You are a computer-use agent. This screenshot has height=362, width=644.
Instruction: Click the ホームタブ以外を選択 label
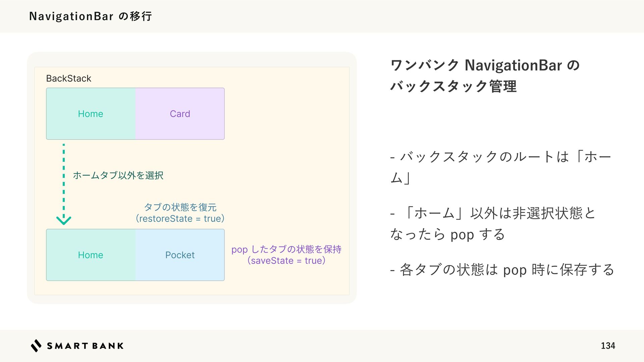coord(118,175)
